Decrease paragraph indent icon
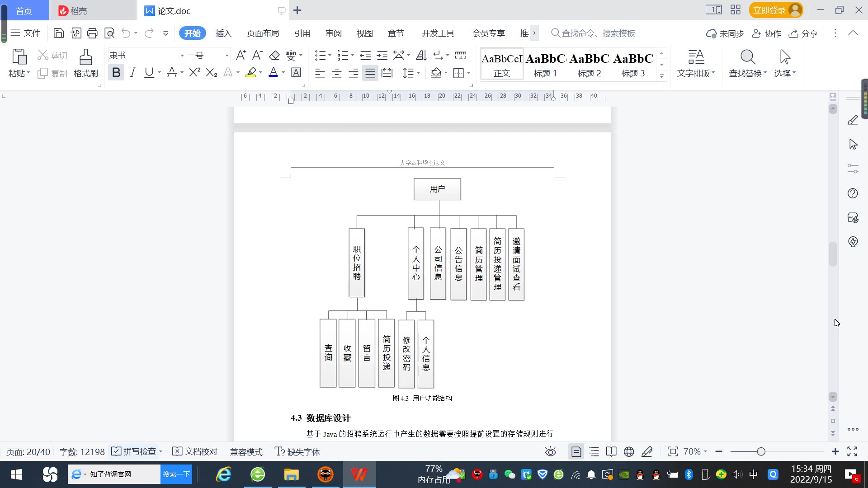The height and width of the screenshot is (488, 868). (365, 55)
